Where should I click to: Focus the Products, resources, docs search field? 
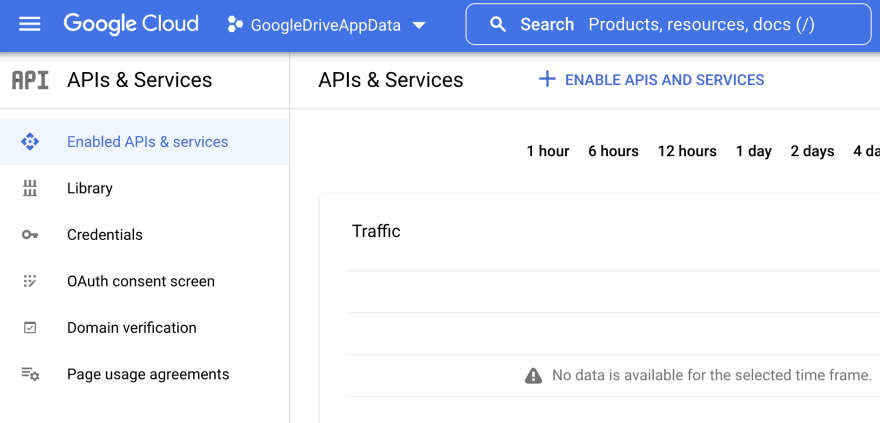668,24
